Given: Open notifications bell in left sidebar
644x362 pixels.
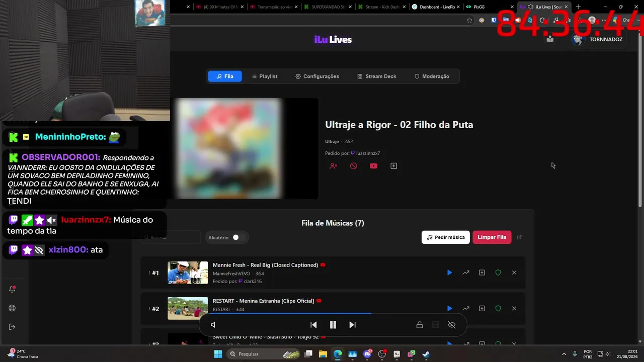Looking at the screenshot, I should point(13,289).
